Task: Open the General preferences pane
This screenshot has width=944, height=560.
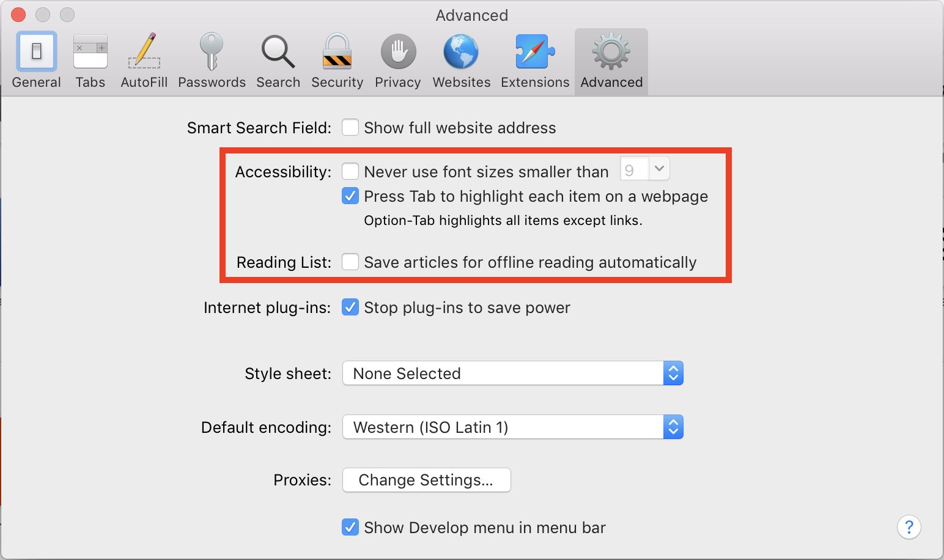Action: (36, 60)
